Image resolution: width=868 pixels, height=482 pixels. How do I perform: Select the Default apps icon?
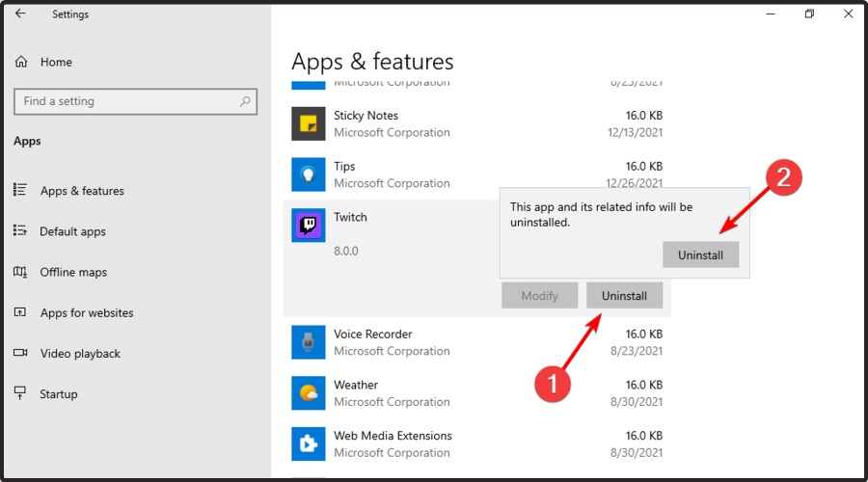pyautogui.click(x=20, y=230)
